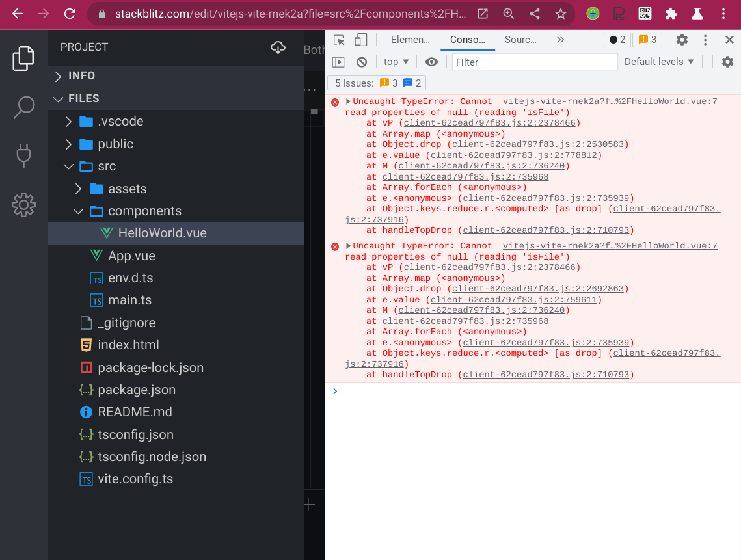741x560 pixels.
Task: Collapse the FILES section
Action: [176, 98]
